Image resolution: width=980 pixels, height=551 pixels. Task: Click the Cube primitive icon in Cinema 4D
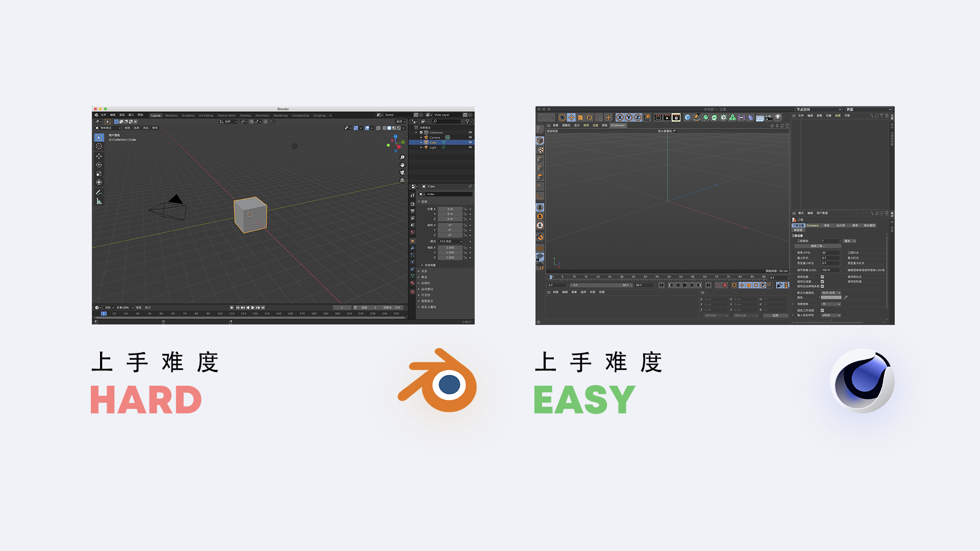pyautogui.click(x=688, y=117)
